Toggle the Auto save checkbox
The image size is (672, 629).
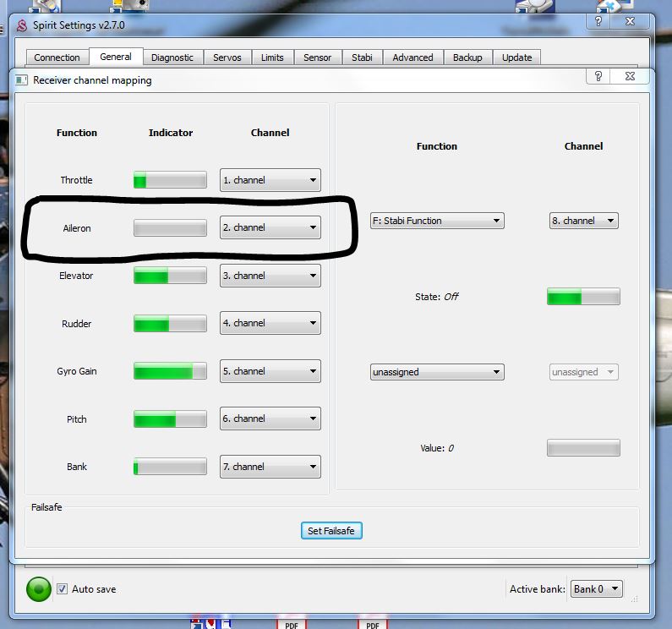(x=62, y=589)
